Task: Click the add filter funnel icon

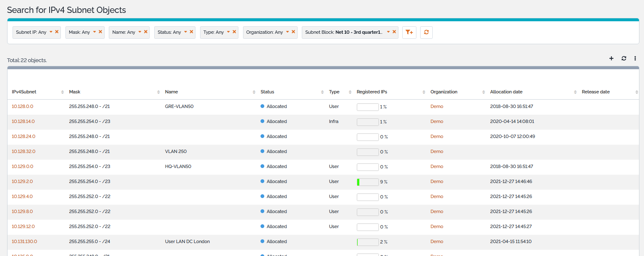Action: (x=409, y=32)
